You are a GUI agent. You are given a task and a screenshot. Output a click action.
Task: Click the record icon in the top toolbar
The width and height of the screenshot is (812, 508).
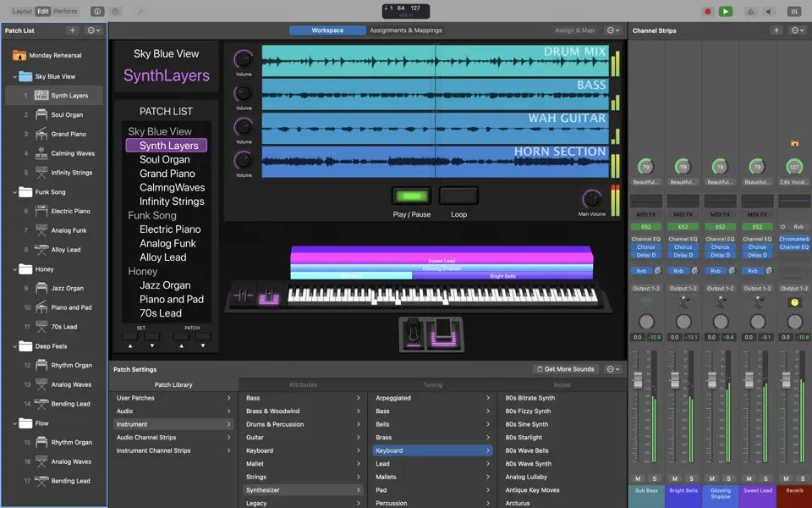point(708,10)
